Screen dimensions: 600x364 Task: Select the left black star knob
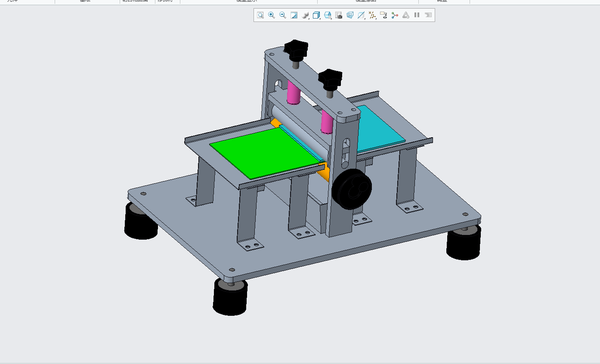(296, 49)
